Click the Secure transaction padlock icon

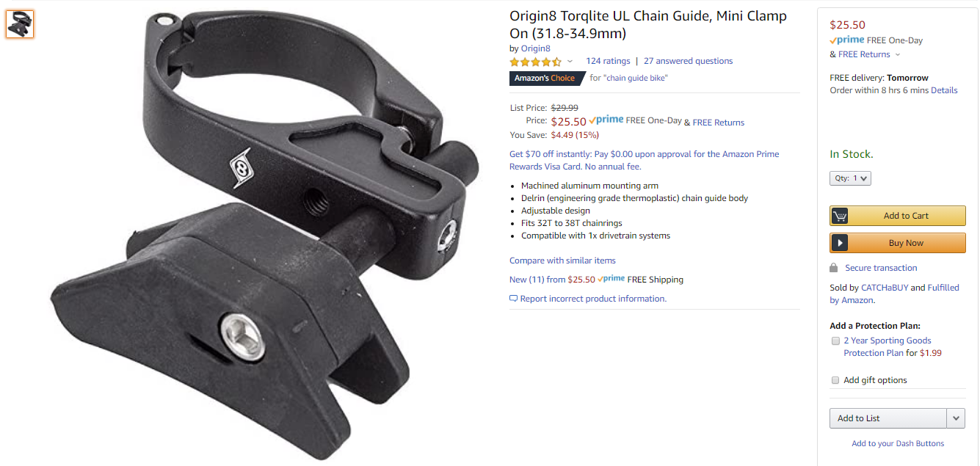point(834,268)
